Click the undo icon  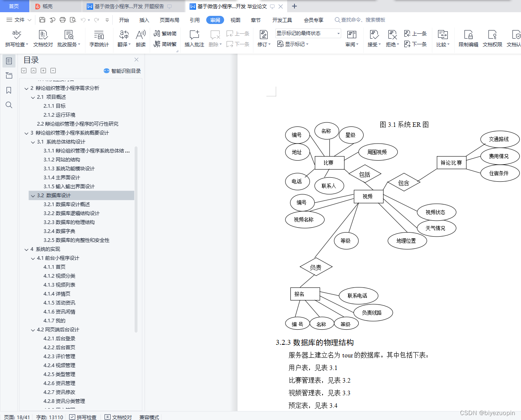pyautogui.click(x=83, y=20)
